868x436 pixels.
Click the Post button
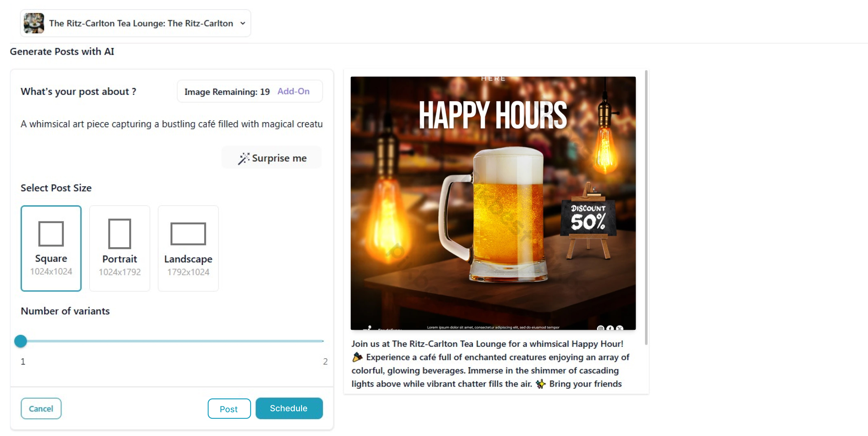(x=229, y=409)
